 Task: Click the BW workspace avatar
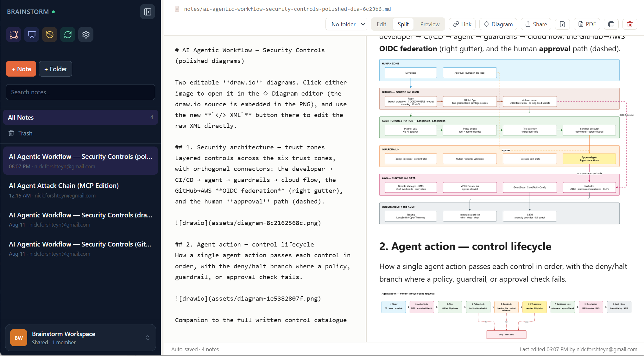tap(19, 338)
